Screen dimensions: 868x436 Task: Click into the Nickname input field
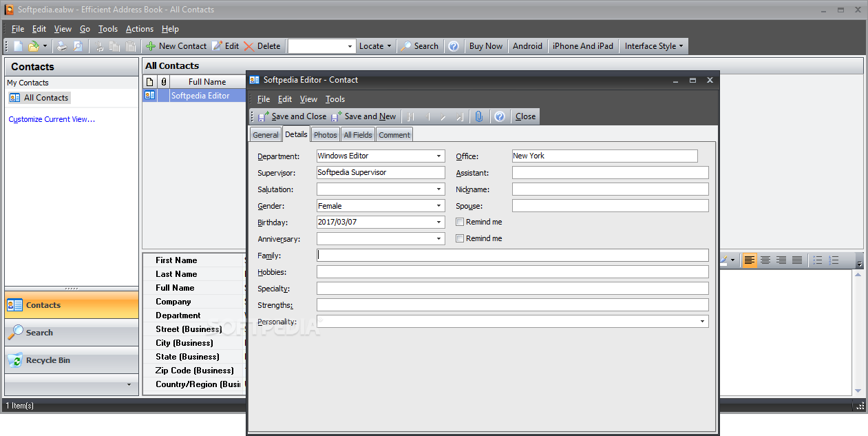tap(610, 189)
